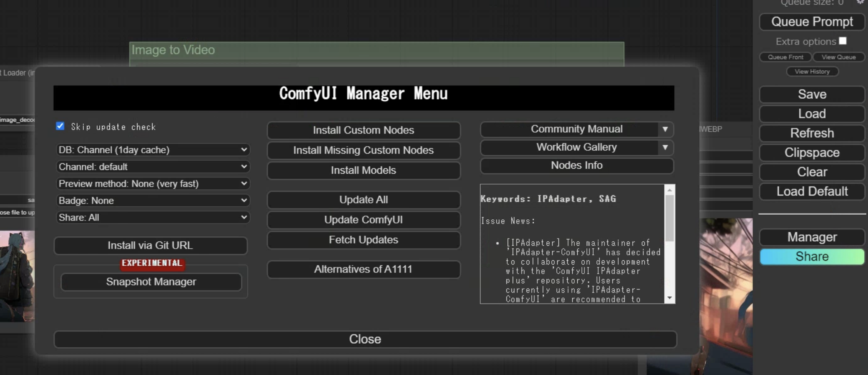The width and height of the screenshot is (868, 375).
Task: Click the Queue Prompt button
Action: (x=812, y=22)
